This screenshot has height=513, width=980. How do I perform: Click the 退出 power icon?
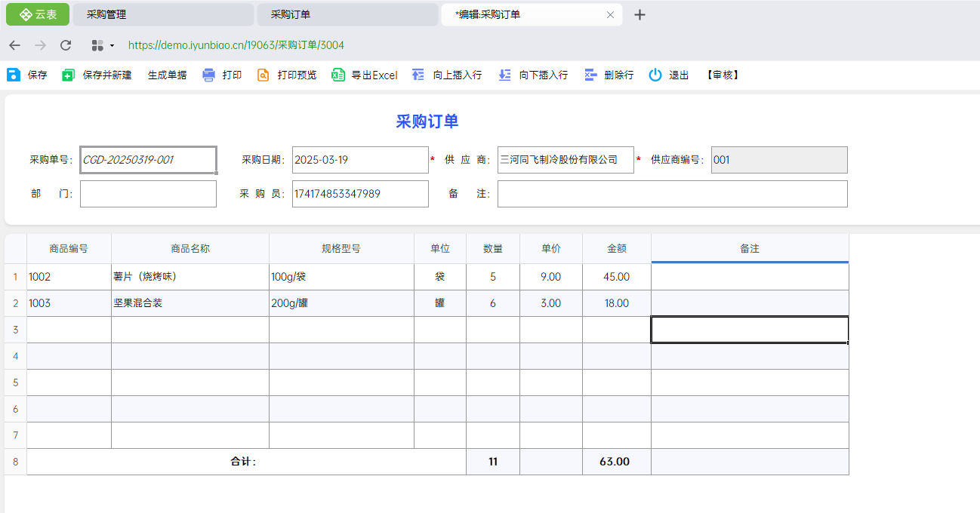655,75
